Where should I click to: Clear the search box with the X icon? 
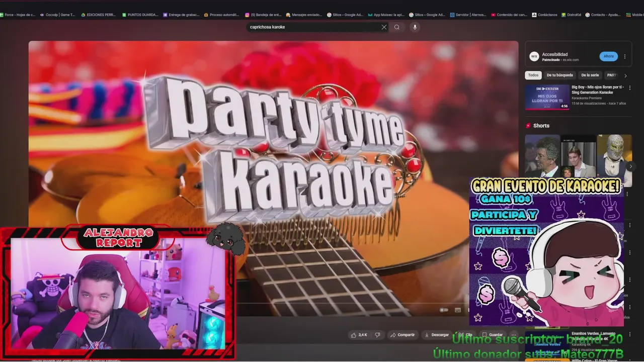(384, 27)
